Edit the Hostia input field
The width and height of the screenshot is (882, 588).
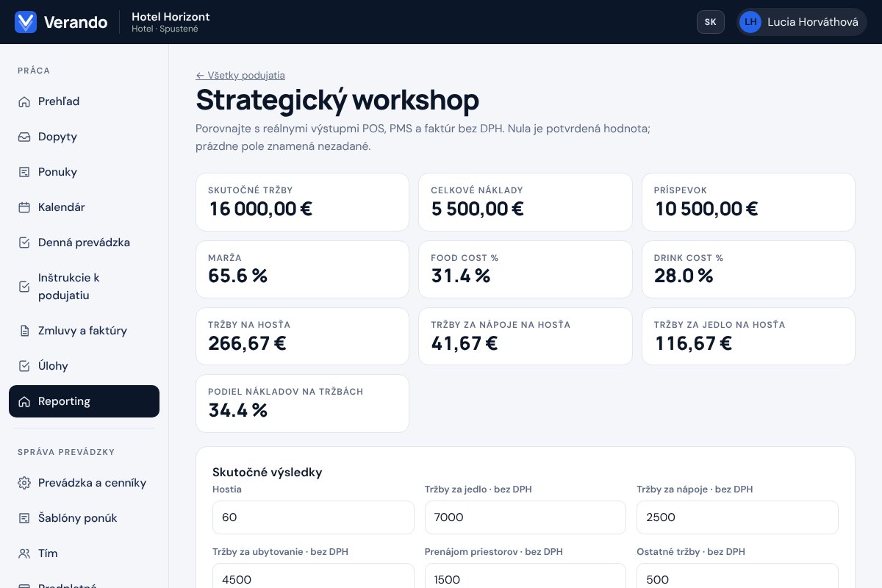(x=313, y=517)
